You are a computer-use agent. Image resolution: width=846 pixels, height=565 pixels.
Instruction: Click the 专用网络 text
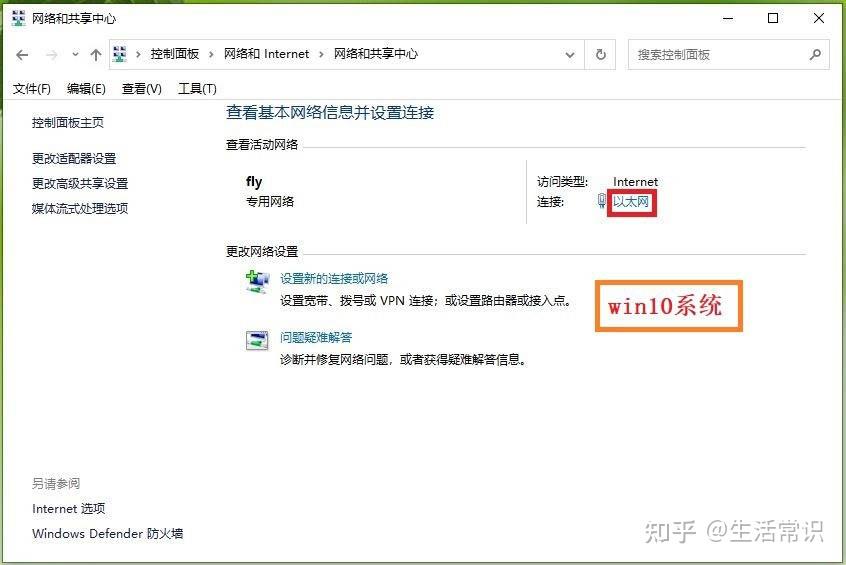pyautogui.click(x=270, y=202)
